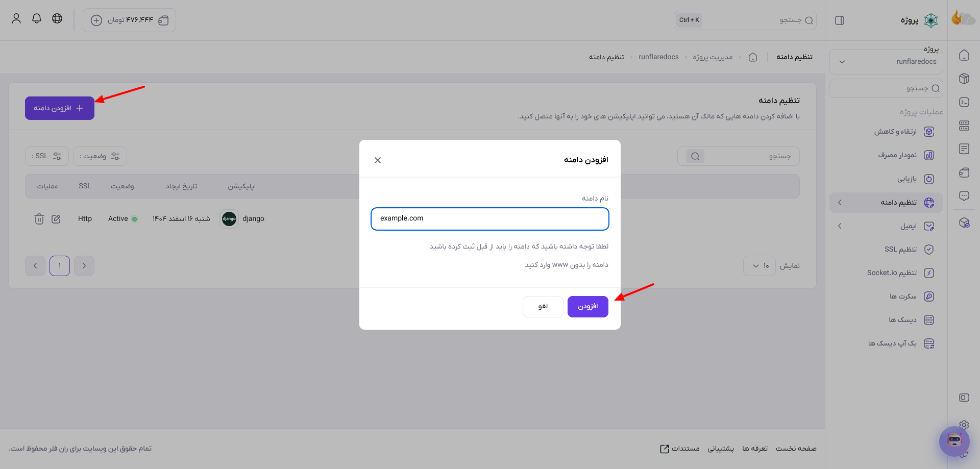Open the user profile icon
This screenshot has width=980, height=469.
[x=16, y=19]
